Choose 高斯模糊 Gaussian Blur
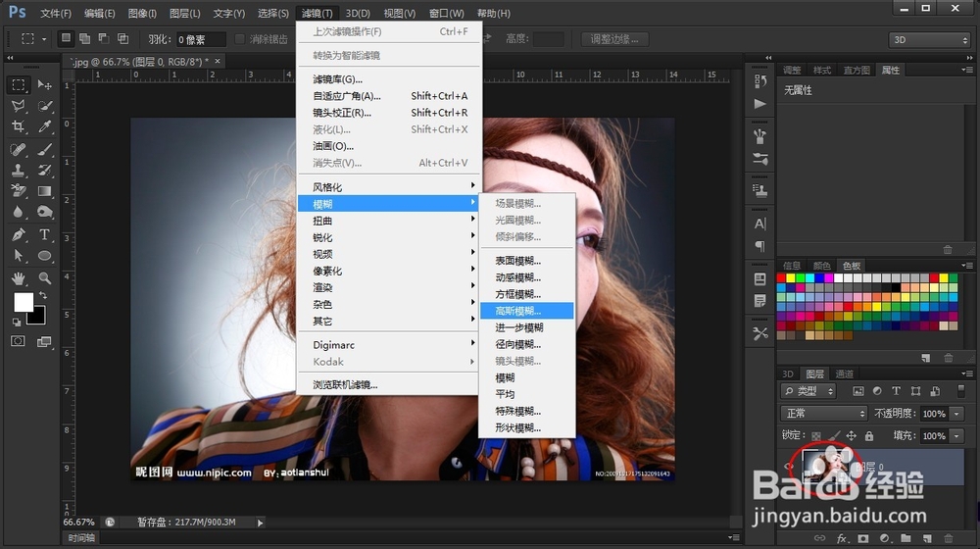This screenshot has width=980, height=549. tap(527, 311)
